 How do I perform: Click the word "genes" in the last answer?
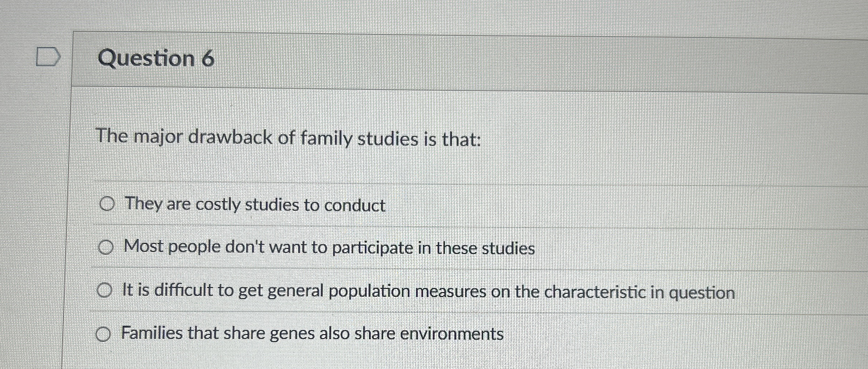tap(292, 334)
